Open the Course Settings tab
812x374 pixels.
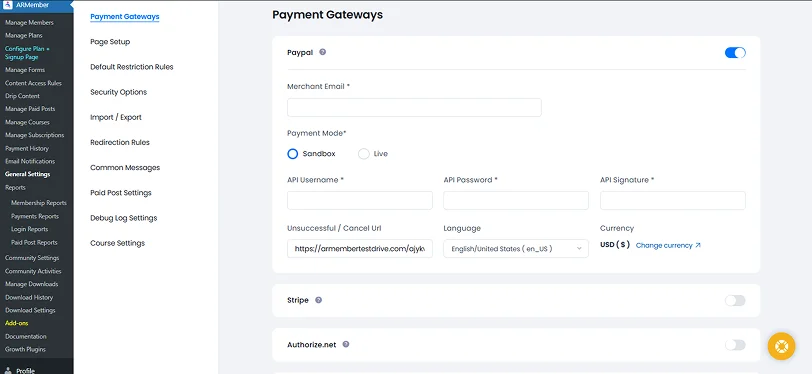pyautogui.click(x=118, y=243)
